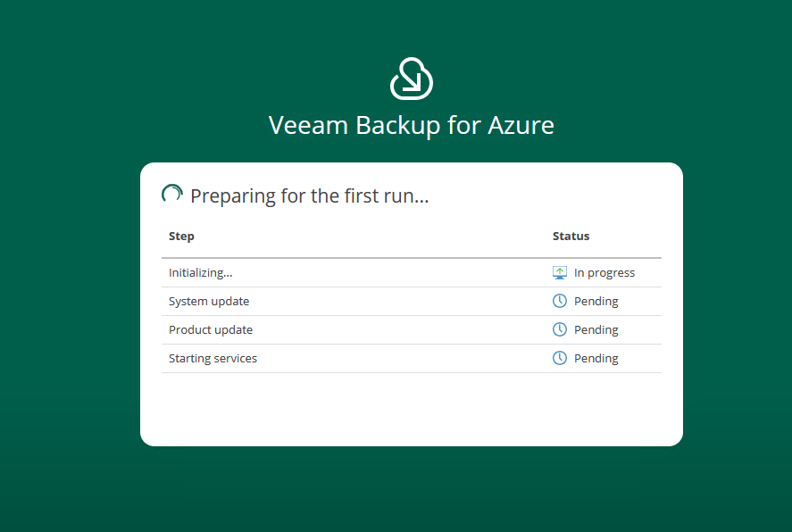Click the clock icon for Starting services
This screenshot has height=532, width=792.
point(560,358)
